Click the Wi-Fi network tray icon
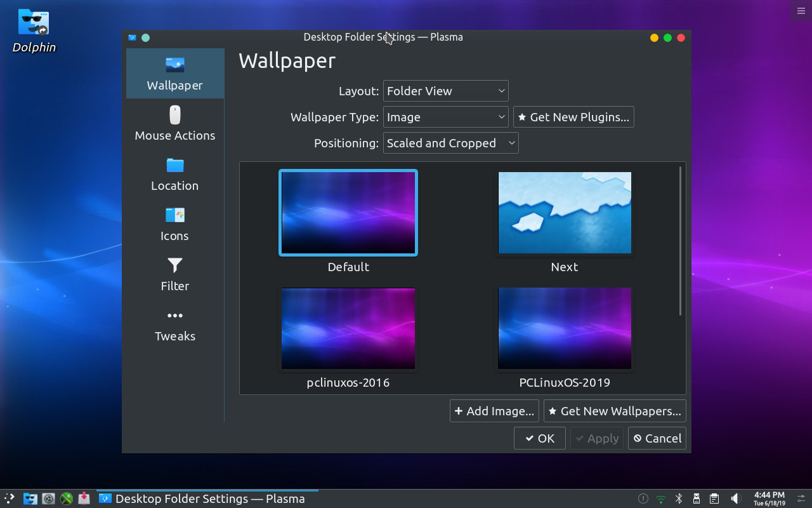Viewport: 812px width, 508px height. [661, 498]
